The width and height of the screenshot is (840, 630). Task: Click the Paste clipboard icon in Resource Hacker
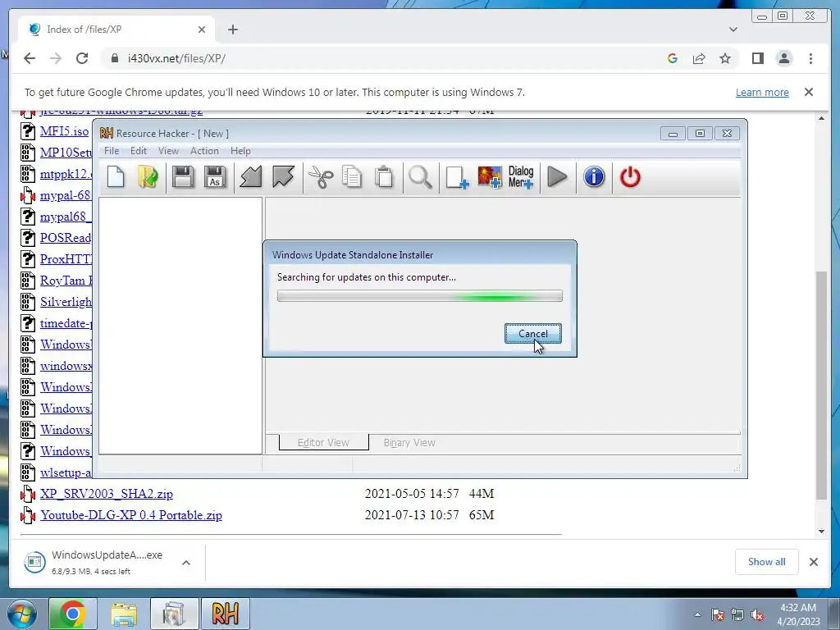click(384, 177)
